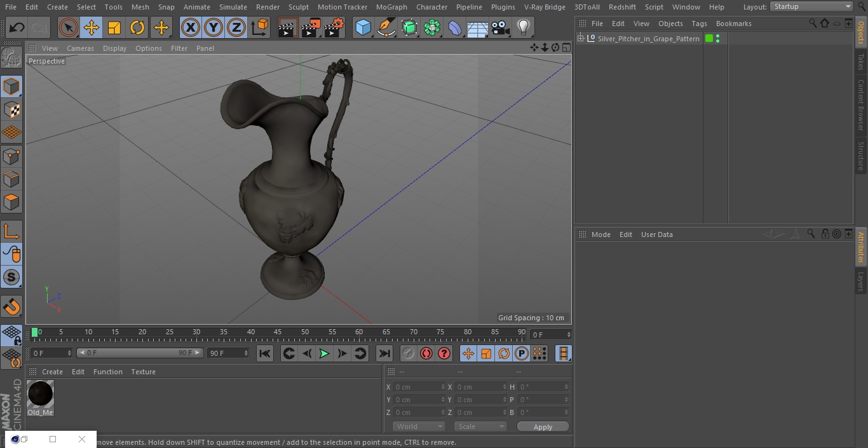Image resolution: width=868 pixels, height=448 pixels.
Task: Open the Pipeline menu
Action: point(469,7)
